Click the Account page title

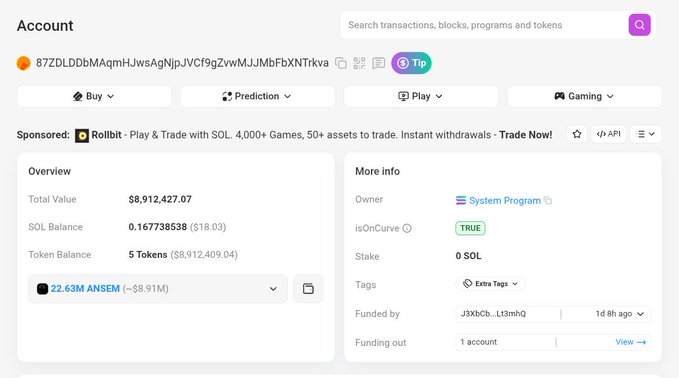point(45,26)
